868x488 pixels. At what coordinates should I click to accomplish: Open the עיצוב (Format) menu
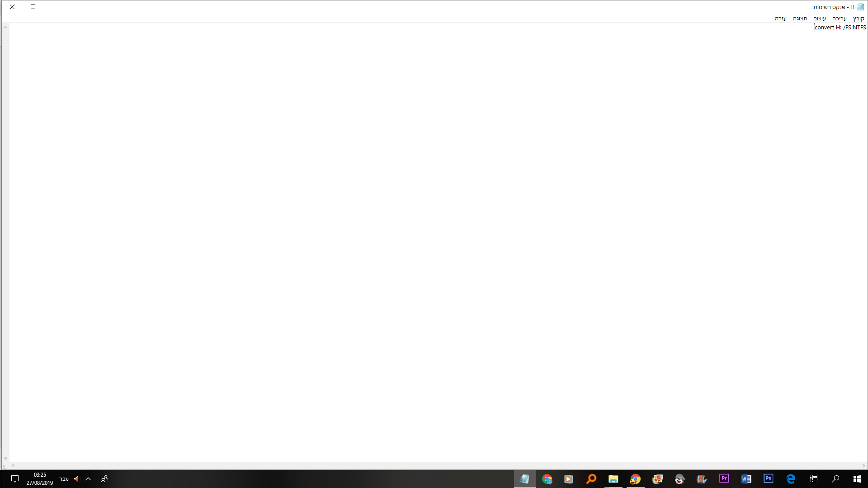[x=820, y=19]
